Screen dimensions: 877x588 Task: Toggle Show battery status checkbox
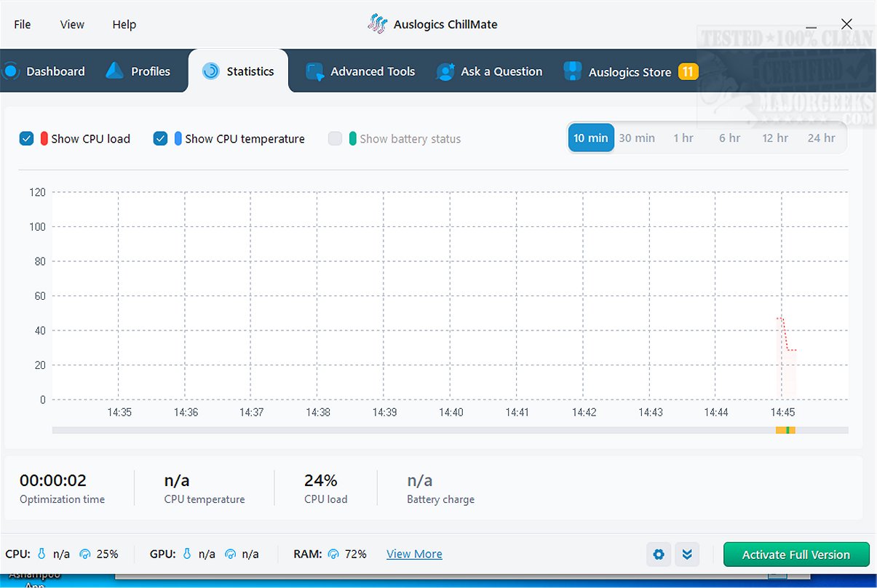pyautogui.click(x=335, y=139)
